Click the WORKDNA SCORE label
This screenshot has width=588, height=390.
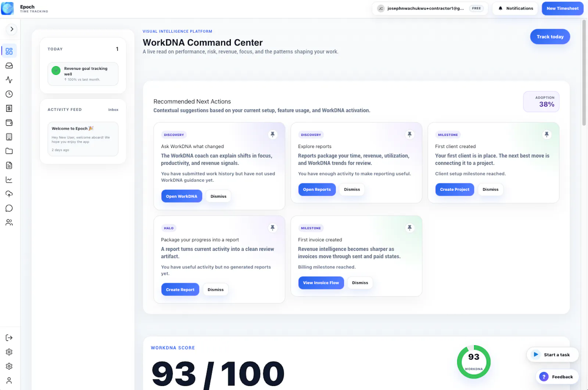pos(173,348)
